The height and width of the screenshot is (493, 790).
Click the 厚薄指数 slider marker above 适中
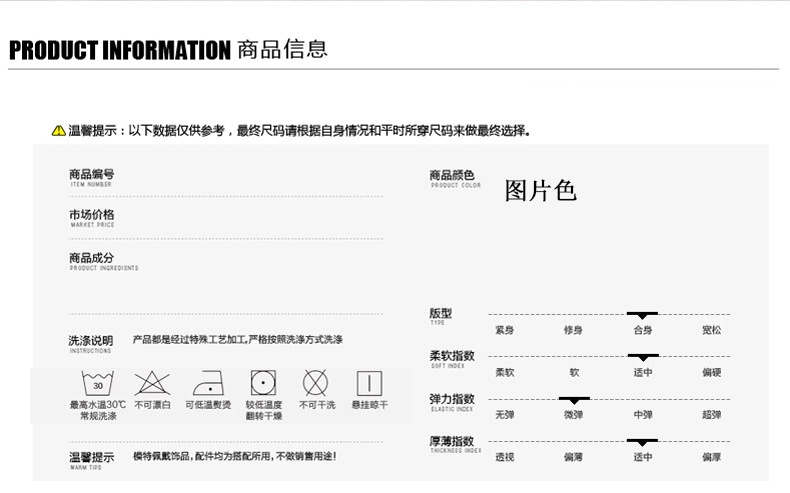[642, 443]
